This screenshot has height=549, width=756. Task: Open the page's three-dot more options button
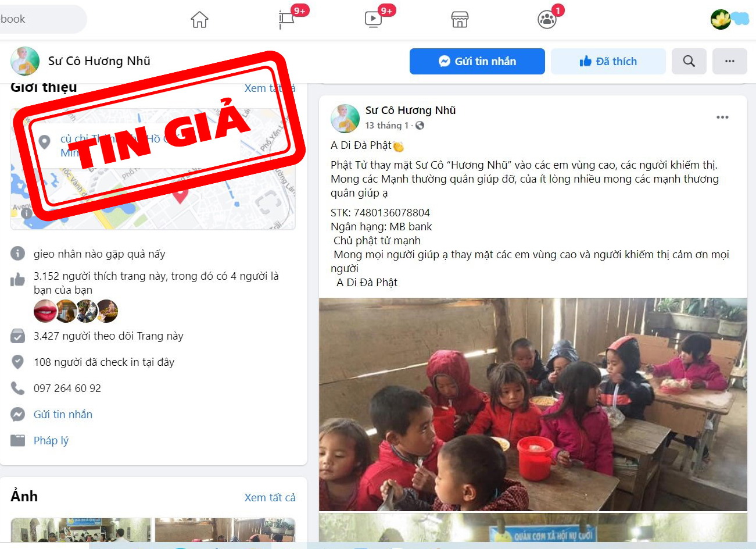(730, 61)
